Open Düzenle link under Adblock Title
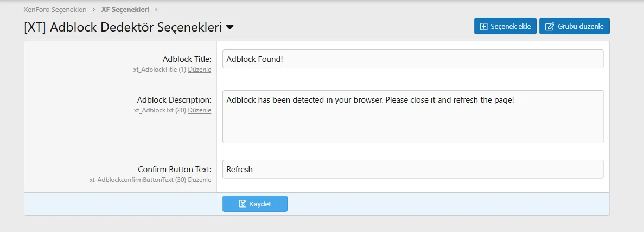 pyautogui.click(x=200, y=70)
